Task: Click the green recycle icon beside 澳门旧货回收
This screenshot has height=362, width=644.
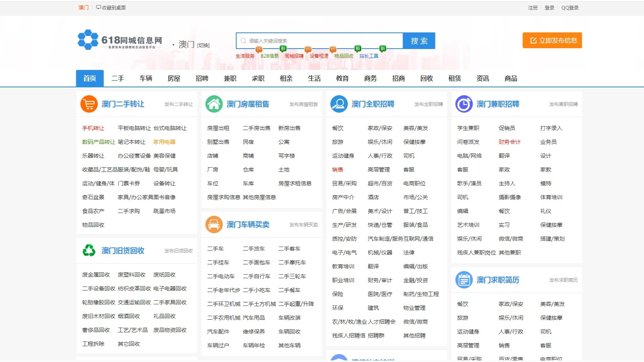Action: (x=89, y=251)
